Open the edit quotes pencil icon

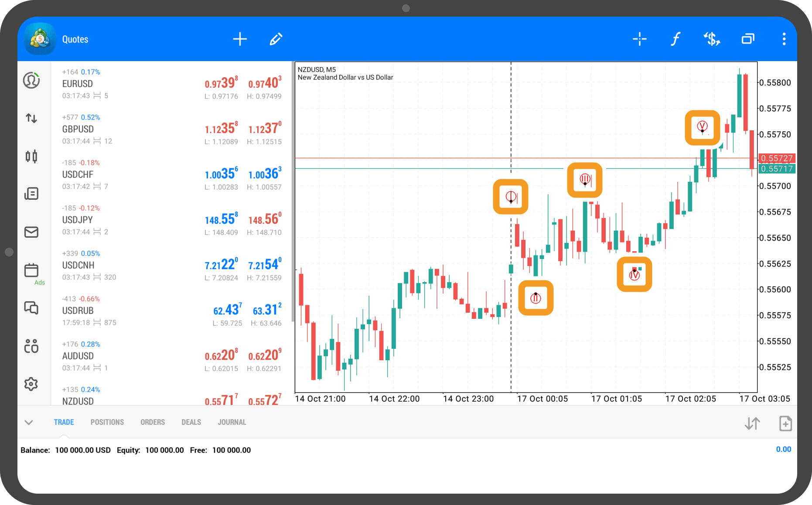pos(276,39)
